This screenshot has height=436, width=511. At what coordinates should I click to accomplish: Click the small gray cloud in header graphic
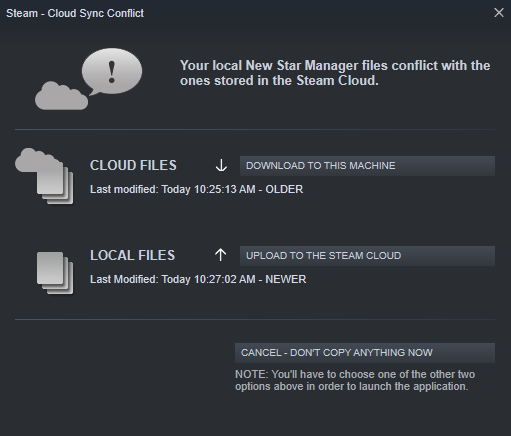62,96
